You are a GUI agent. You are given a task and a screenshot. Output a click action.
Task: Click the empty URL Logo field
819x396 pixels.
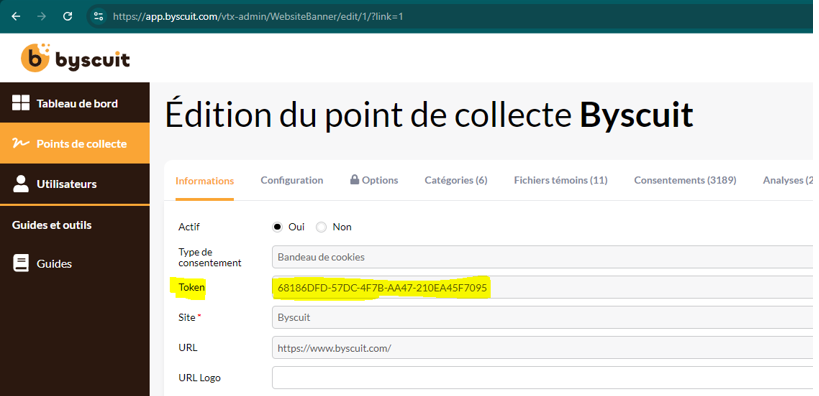pos(543,378)
